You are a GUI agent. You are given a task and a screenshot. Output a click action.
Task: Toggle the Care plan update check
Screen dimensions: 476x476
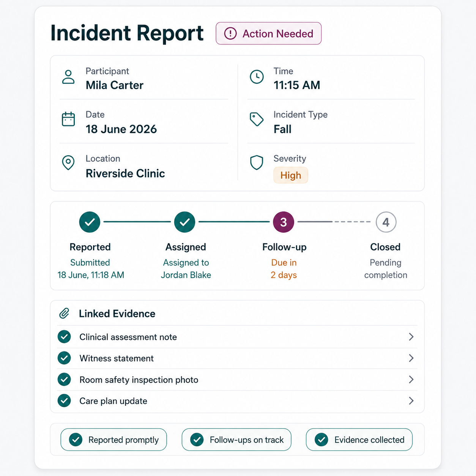[x=64, y=400]
